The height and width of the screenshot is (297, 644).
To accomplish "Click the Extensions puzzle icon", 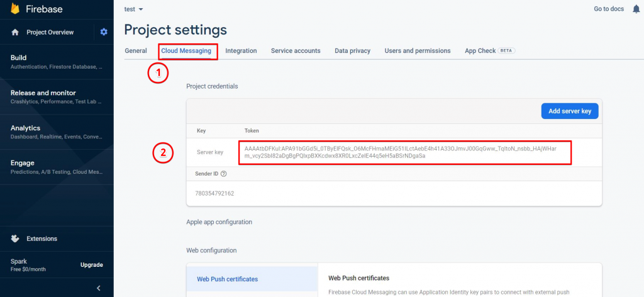I will click(x=15, y=238).
